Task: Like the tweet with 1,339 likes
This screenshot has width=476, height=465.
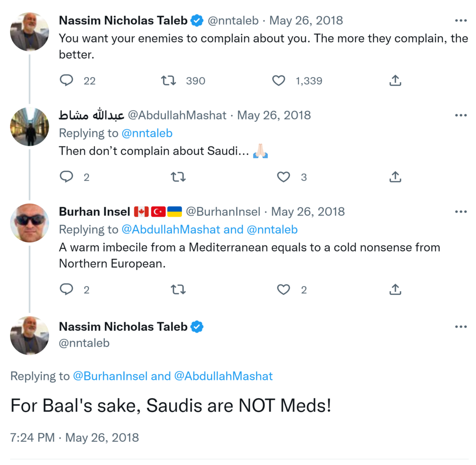Action: pos(278,80)
